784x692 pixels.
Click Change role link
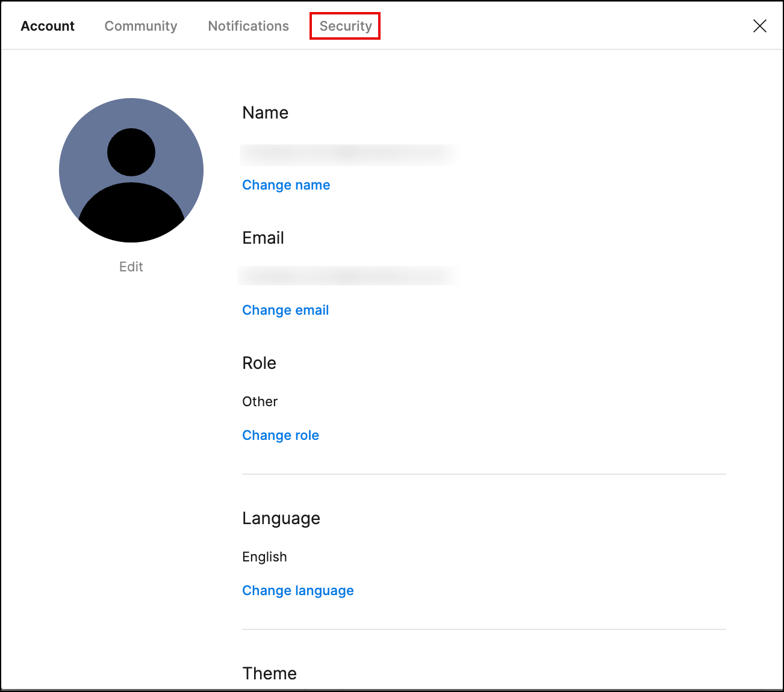281,435
